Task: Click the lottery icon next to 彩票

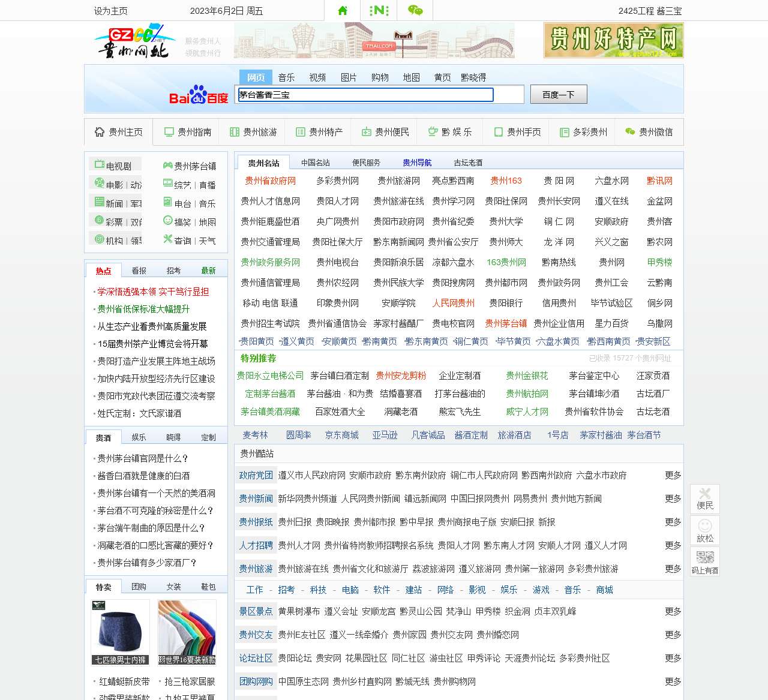Action: pyautogui.click(x=99, y=220)
